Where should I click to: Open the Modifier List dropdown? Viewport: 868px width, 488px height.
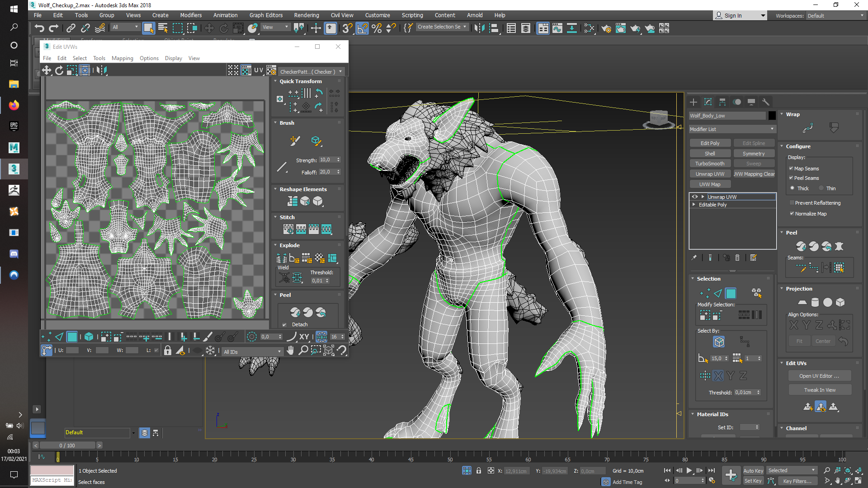click(x=732, y=129)
